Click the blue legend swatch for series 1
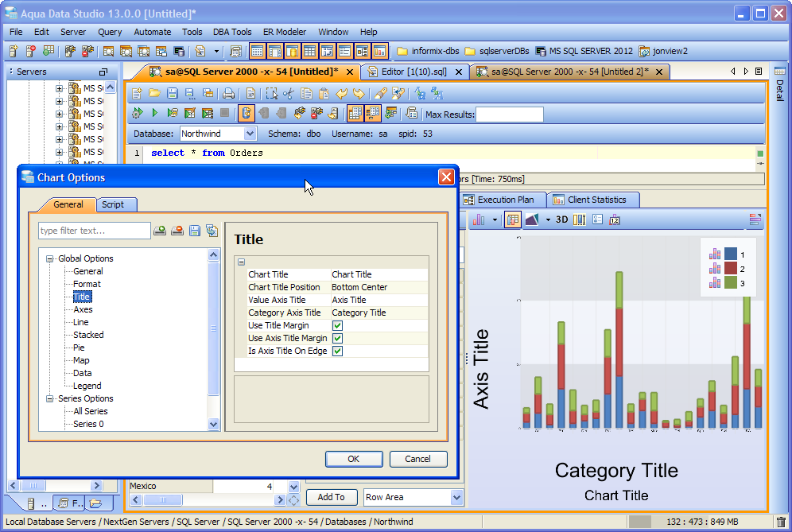The height and width of the screenshot is (532, 792). [731, 254]
